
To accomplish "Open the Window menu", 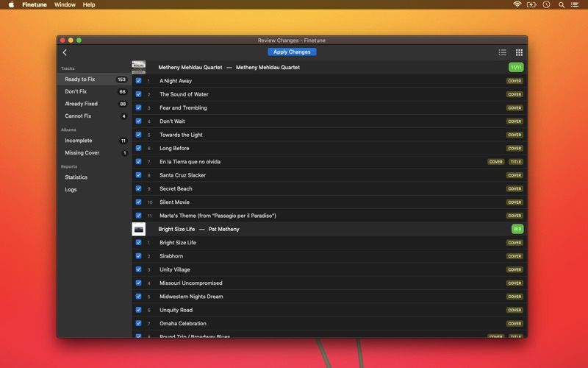I will [65, 4].
